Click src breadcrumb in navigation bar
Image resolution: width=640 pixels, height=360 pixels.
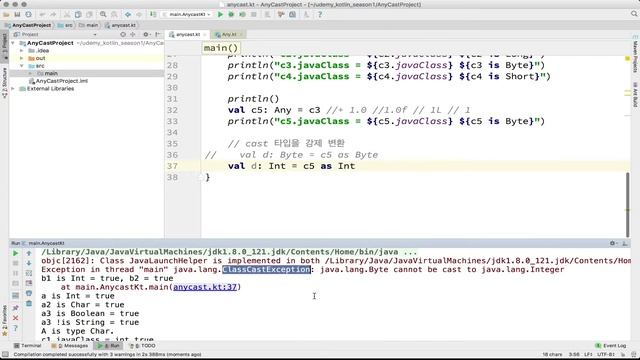[x=65, y=25]
